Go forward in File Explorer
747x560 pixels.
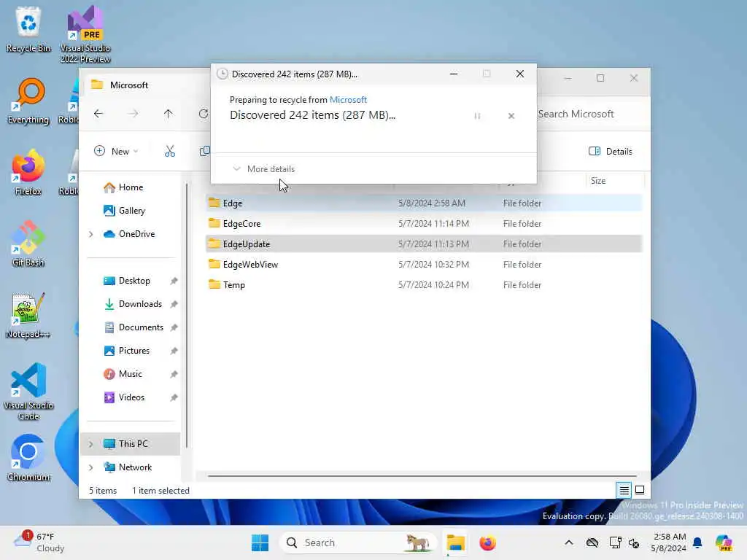tap(133, 114)
